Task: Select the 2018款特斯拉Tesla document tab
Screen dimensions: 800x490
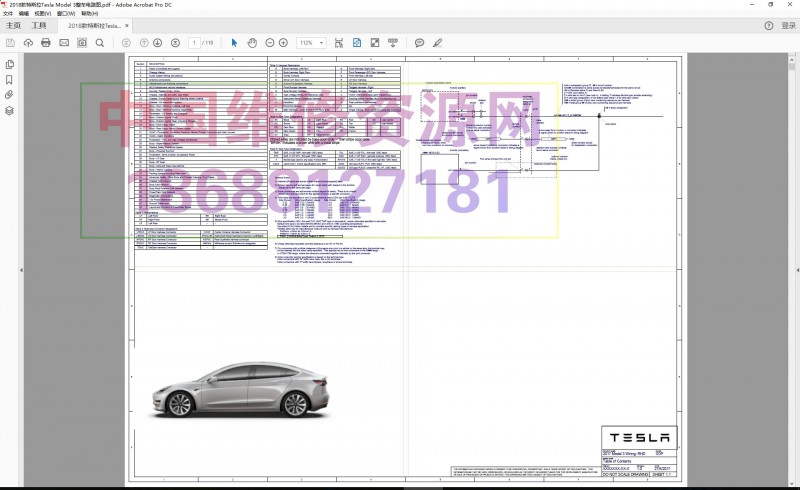Action: pos(94,26)
